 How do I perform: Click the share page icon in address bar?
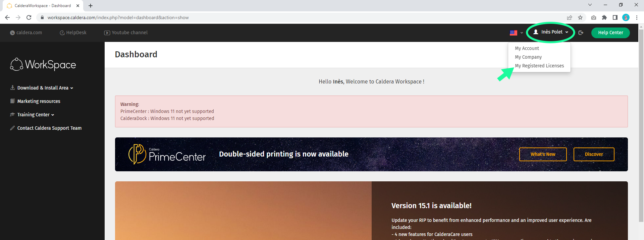570,17
